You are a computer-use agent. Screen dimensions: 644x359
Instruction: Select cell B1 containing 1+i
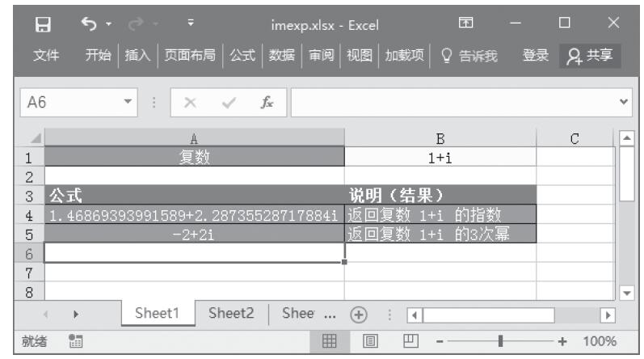tap(440, 155)
